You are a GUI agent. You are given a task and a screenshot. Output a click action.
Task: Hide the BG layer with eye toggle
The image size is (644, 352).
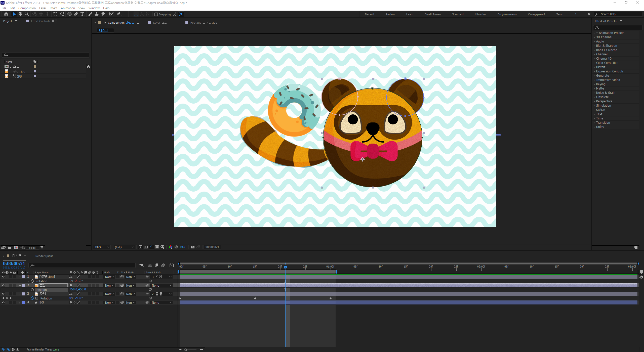click(3, 302)
